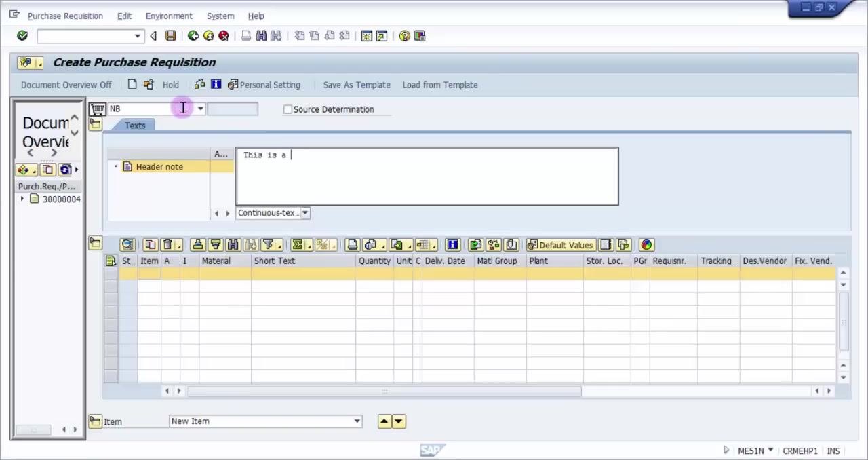Select the Texts tab
Screen dimensions: 868x460
(135, 126)
